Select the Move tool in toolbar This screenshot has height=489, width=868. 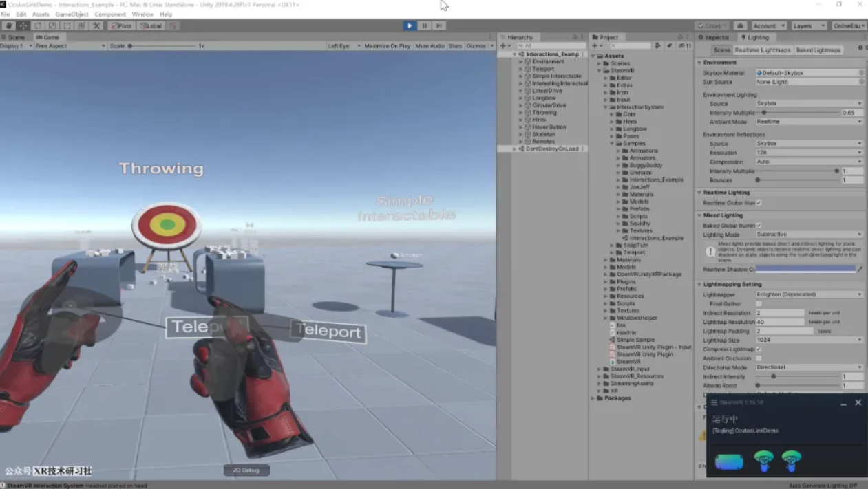[23, 26]
